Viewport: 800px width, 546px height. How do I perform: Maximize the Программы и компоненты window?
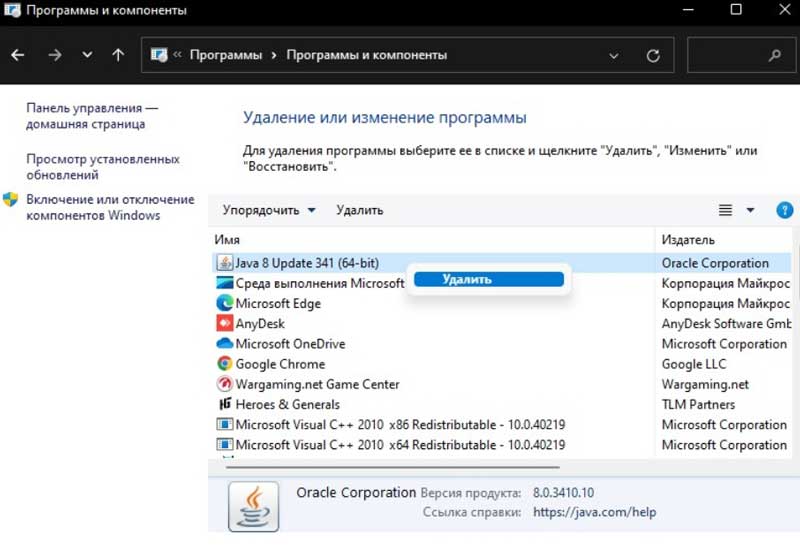[x=736, y=9]
